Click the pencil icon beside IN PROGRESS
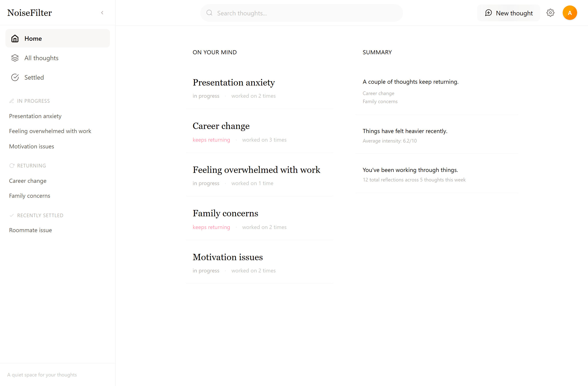The width and height of the screenshot is (588, 386). click(12, 101)
